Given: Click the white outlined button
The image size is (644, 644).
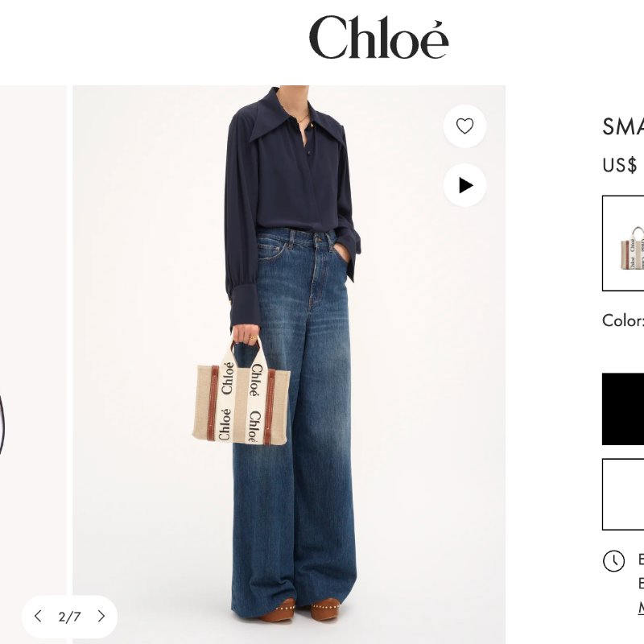Looking at the screenshot, I should coord(623,494).
